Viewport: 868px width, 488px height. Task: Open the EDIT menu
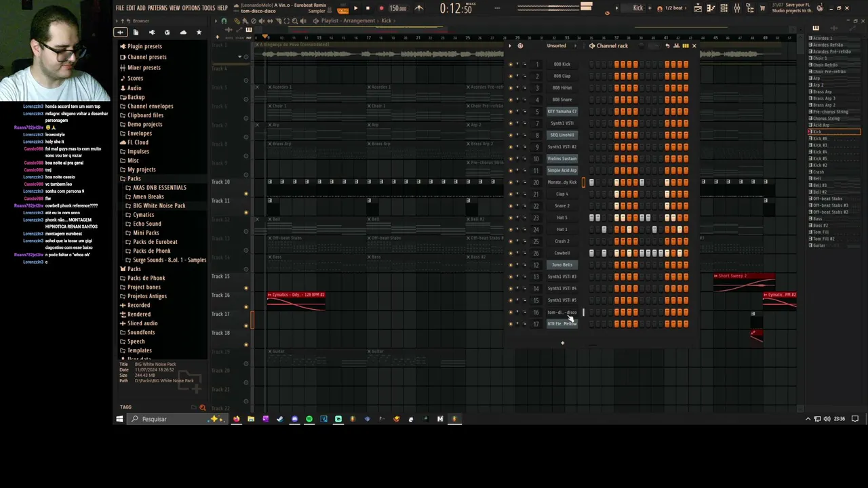pos(131,8)
